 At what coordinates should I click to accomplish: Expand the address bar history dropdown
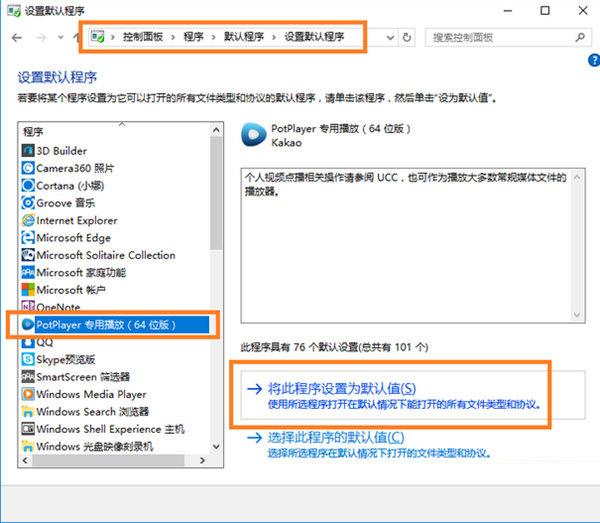[390, 37]
